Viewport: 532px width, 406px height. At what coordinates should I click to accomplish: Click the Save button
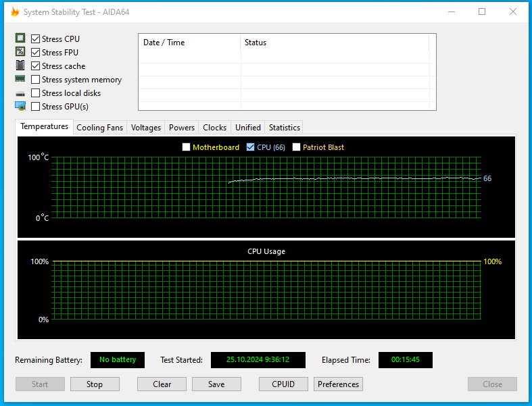(x=216, y=384)
